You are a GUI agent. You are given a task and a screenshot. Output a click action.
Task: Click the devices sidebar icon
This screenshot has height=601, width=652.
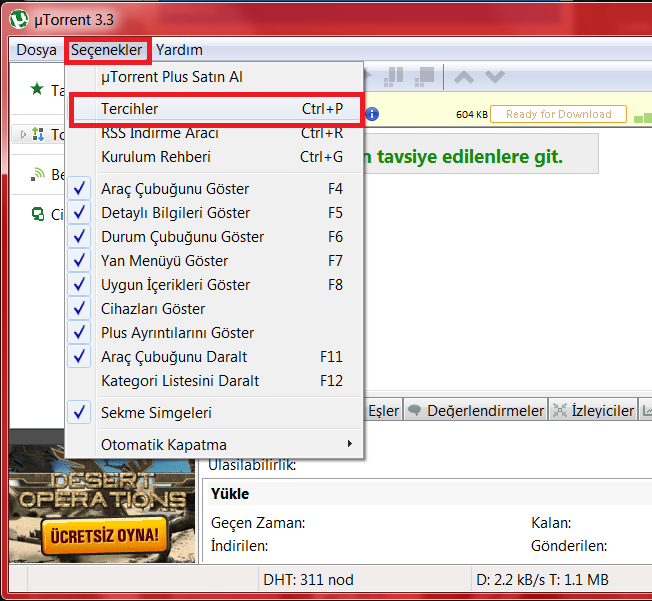coord(38,214)
